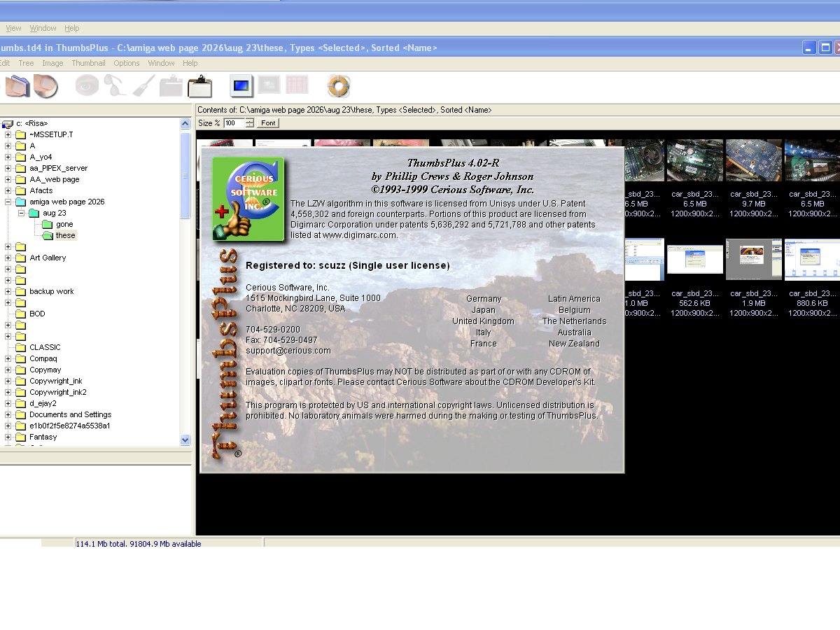
Task: Expand the backup work folder
Action: (8, 291)
